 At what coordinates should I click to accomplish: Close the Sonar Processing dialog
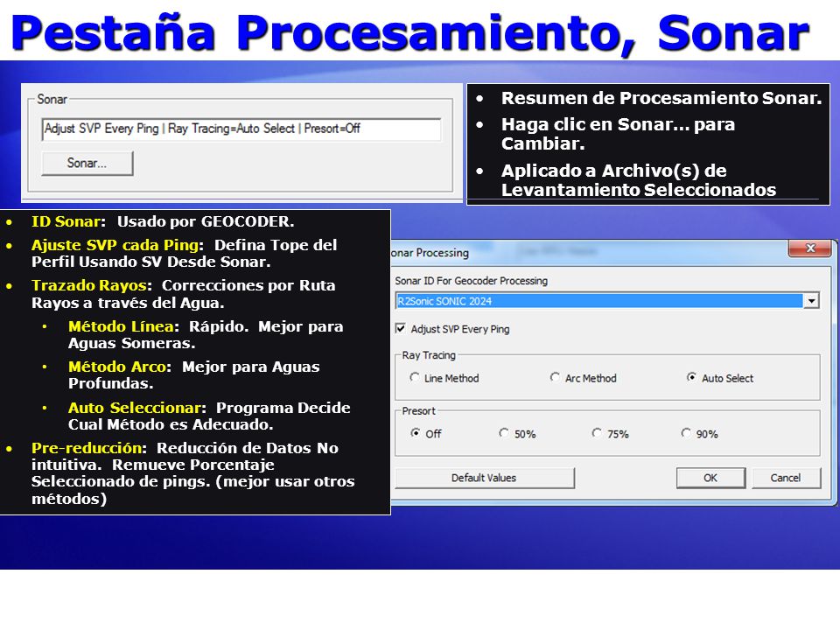(x=810, y=248)
